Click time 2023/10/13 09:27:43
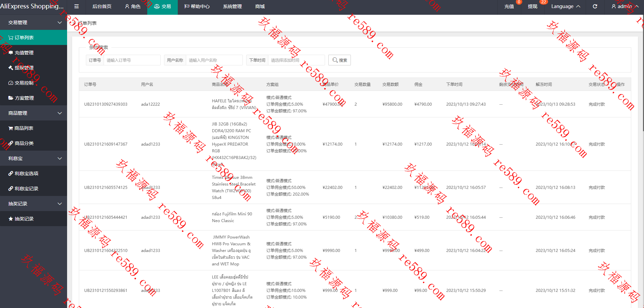Viewport: 644px width, 308px height. (466, 104)
